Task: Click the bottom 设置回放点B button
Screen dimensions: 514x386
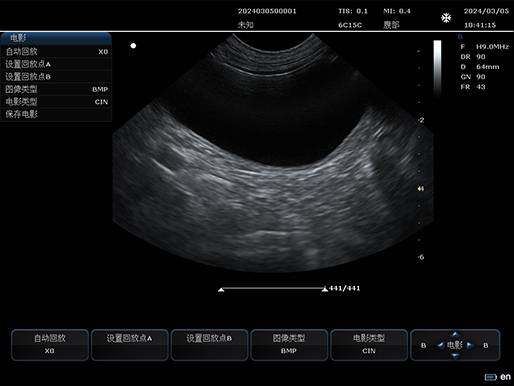Action: 209,345
